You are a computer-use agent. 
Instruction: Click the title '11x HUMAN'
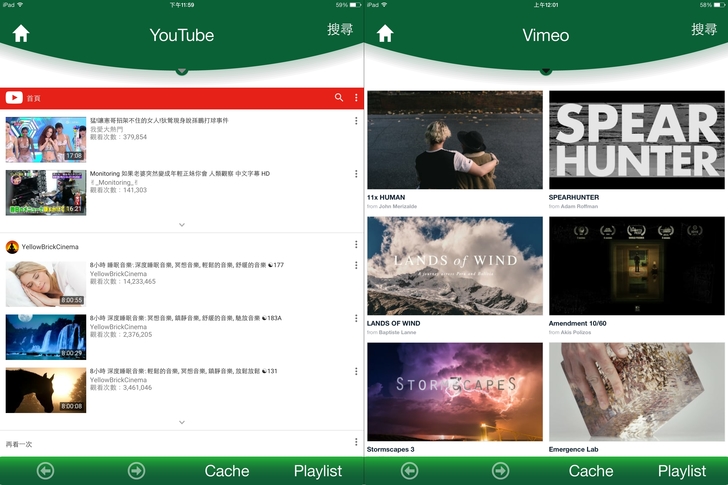point(386,197)
